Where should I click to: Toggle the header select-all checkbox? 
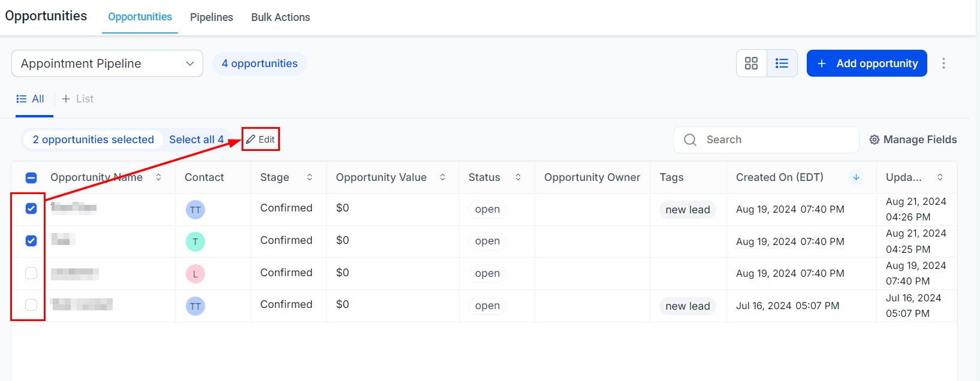coord(31,178)
